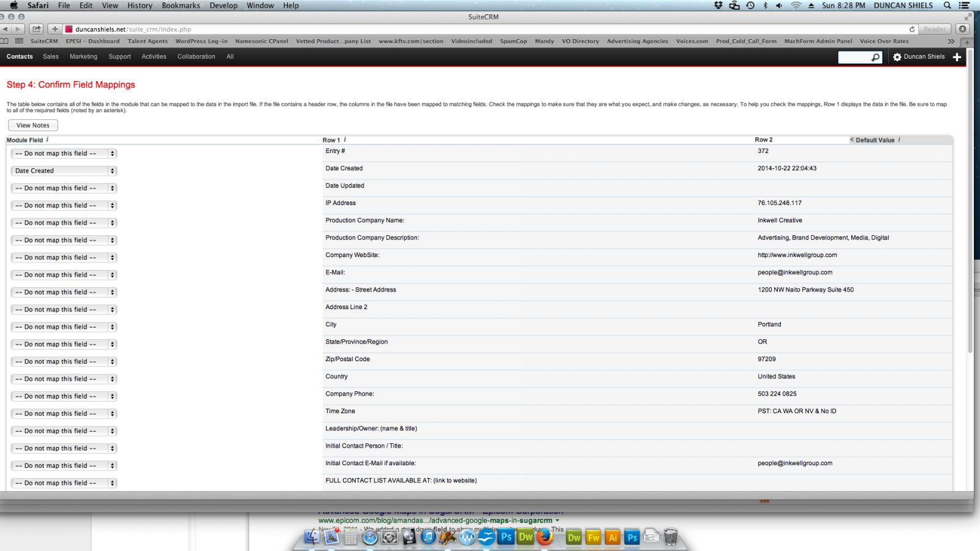Launch Firefox from the dock
The image size is (980, 551).
click(x=545, y=537)
